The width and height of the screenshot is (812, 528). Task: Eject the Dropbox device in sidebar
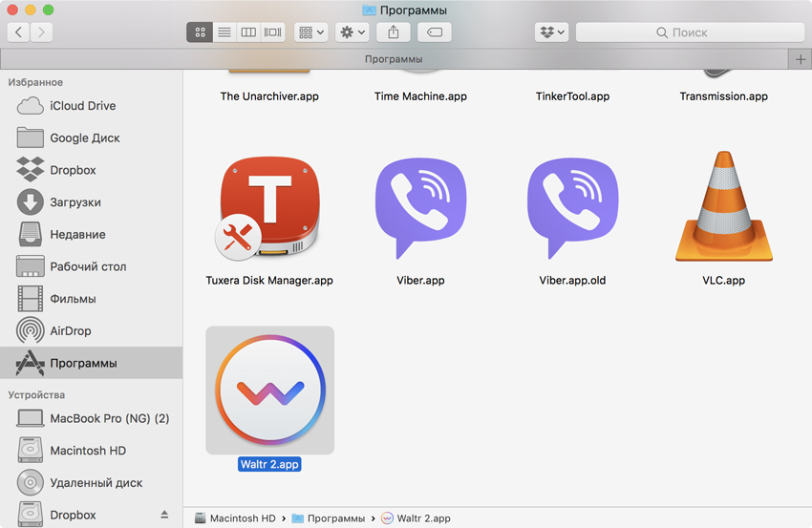click(x=163, y=515)
